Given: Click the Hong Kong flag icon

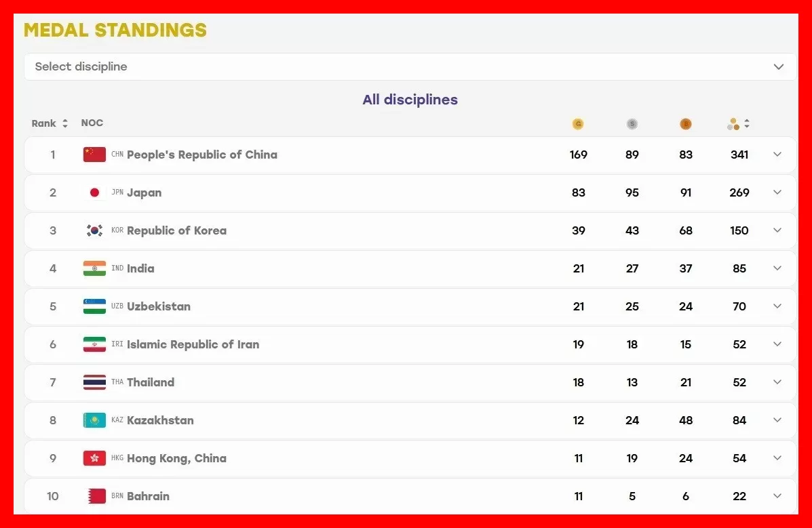Looking at the screenshot, I should click(x=94, y=458).
